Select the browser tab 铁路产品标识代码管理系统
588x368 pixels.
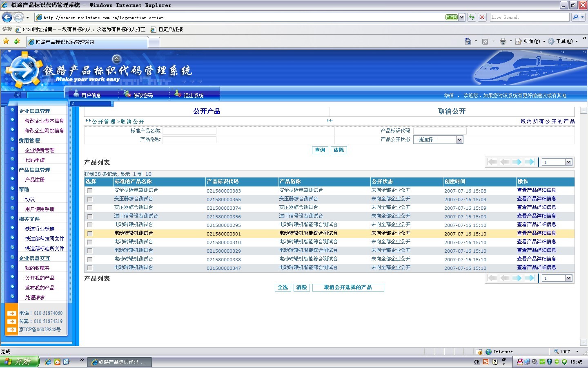click(87, 42)
